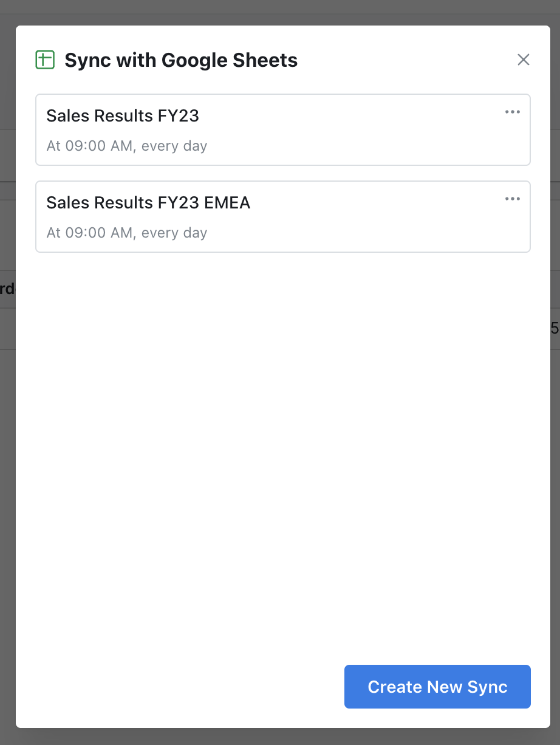
Task: Click the Sync with Google Sheets heading
Action: point(181,60)
